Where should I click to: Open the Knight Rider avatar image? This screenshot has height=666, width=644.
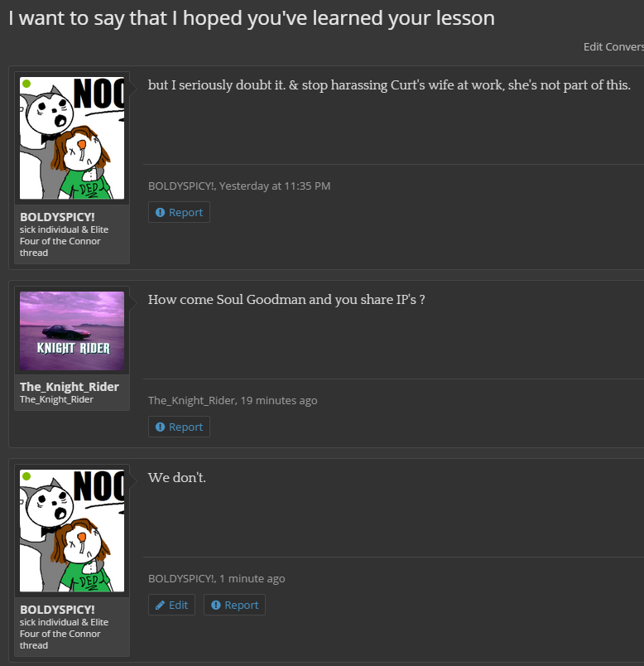[x=72, y=331]
